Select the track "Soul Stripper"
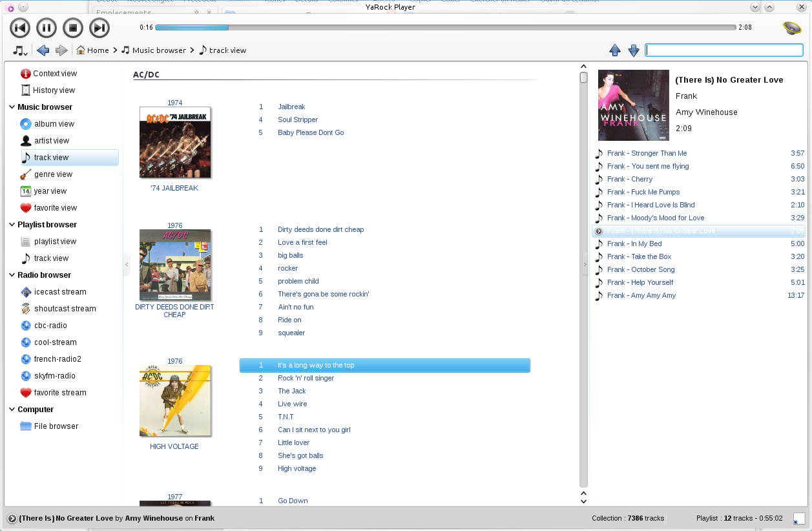Screen dimensions: 812x531 [298, 120]
